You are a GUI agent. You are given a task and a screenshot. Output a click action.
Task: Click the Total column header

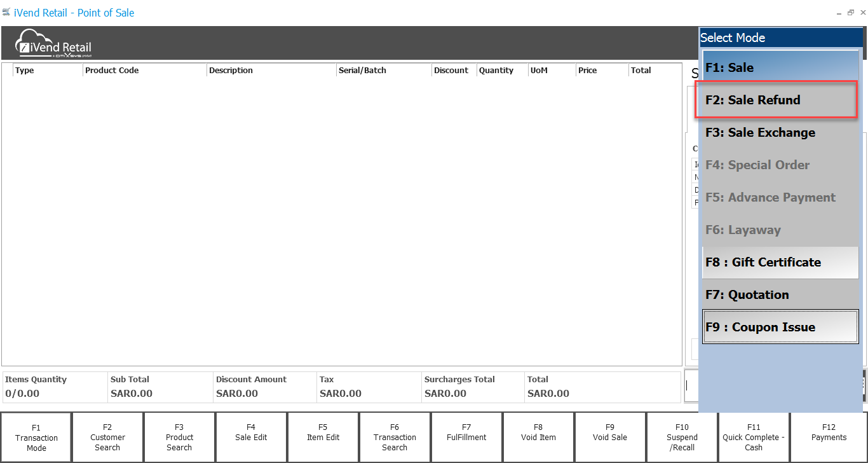[x=654, y=71]
